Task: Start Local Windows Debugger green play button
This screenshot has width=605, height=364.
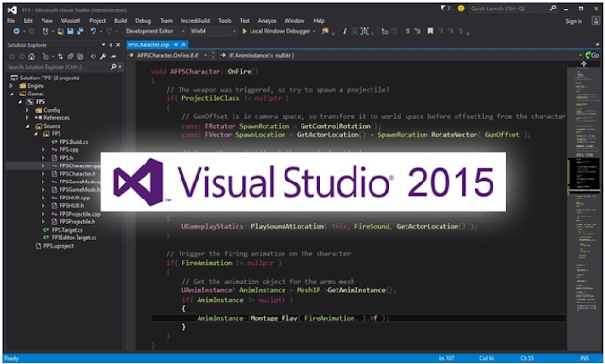Action: [244, 31]
